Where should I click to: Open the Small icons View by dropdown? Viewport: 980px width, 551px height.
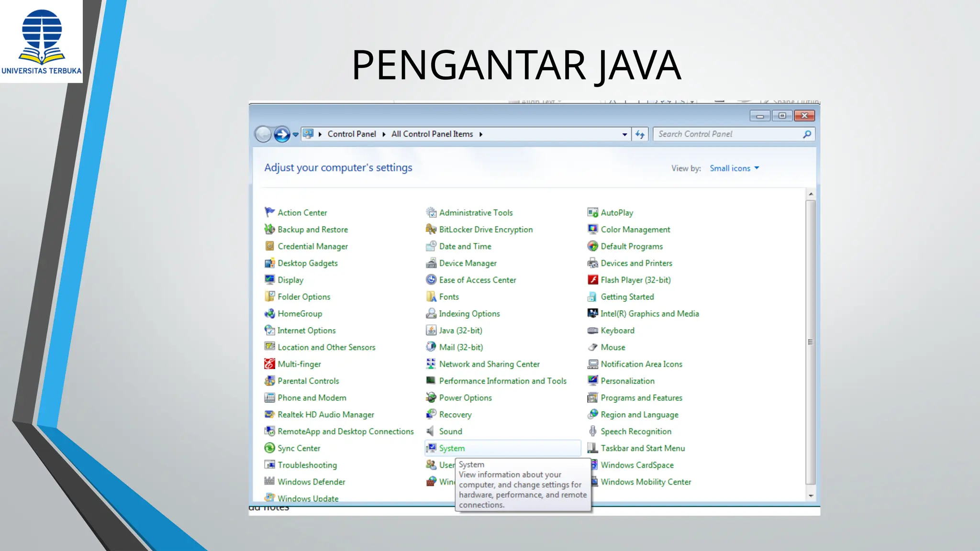pos(735,168)
